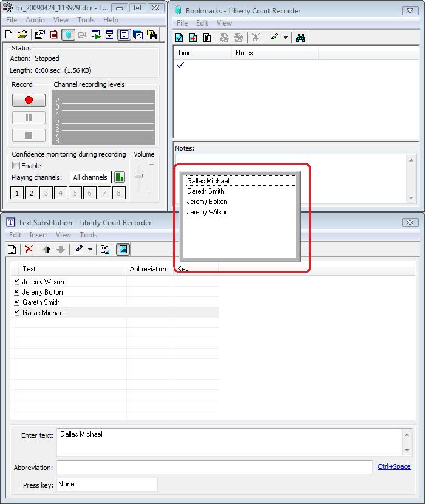Click the Abbreviation input field
Viewport: 425px width, 504px height.
click(214, 468)
